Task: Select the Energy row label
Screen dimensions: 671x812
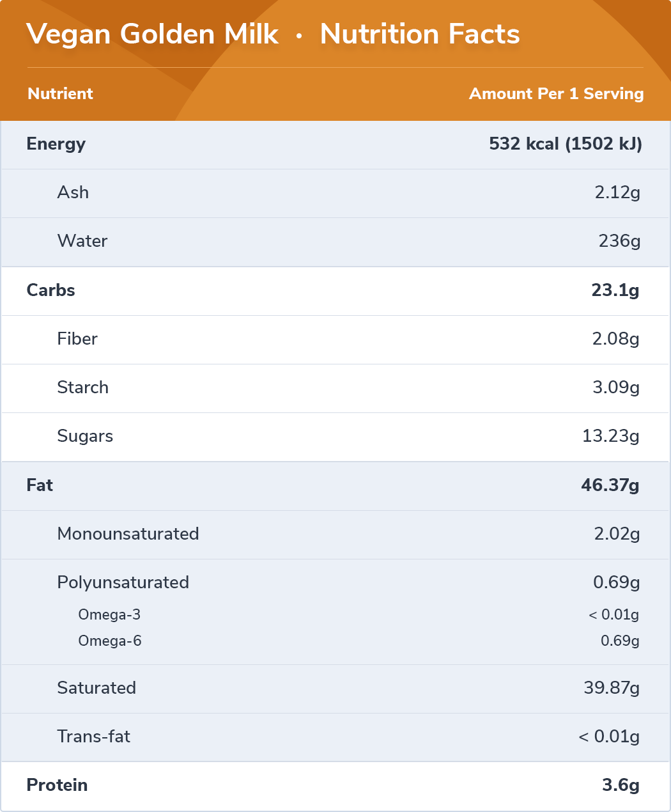Action: point(56,144)
